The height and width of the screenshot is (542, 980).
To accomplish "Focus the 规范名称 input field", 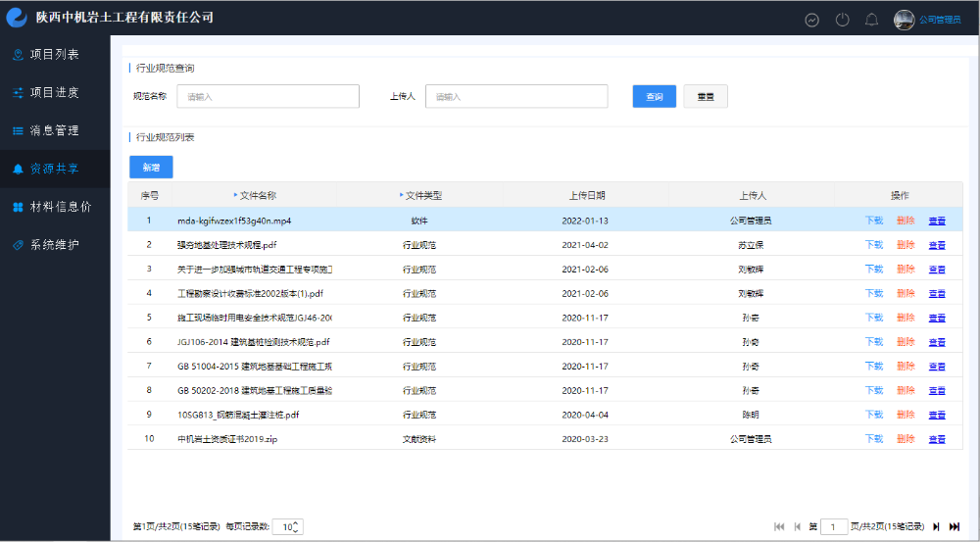I will (x=268, y=96).
